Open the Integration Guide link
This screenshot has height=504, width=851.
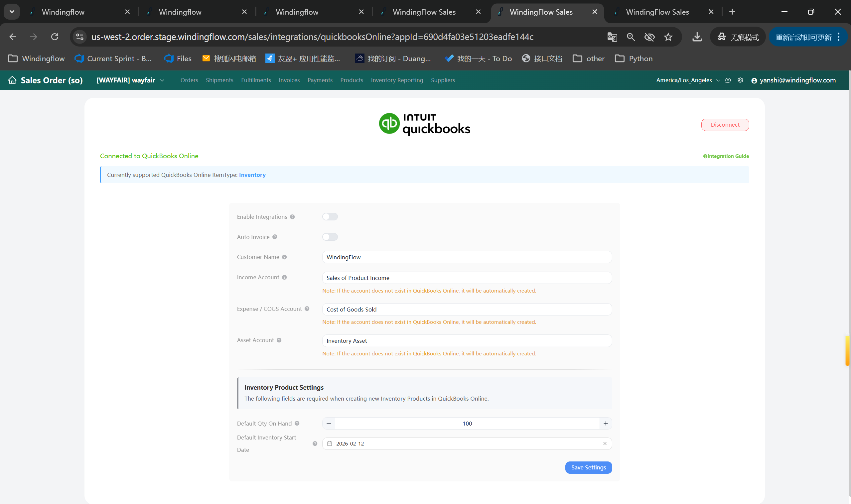click(726, 156)
